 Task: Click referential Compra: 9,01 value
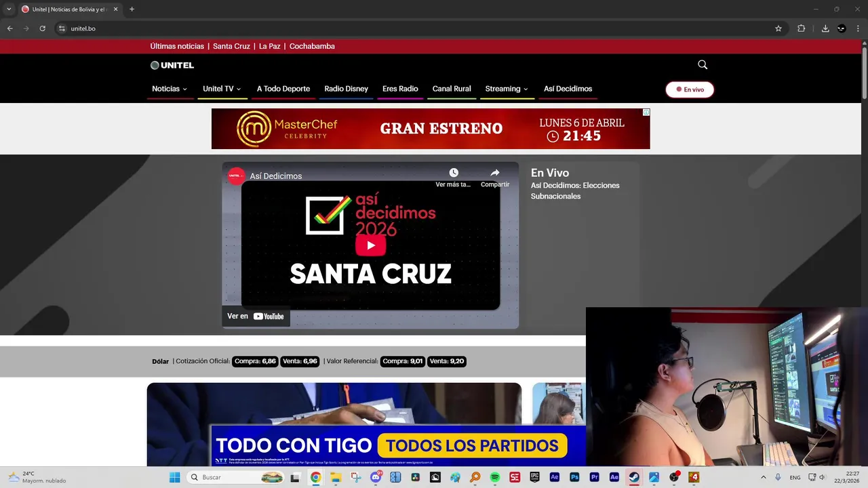[x=403, y=361]
